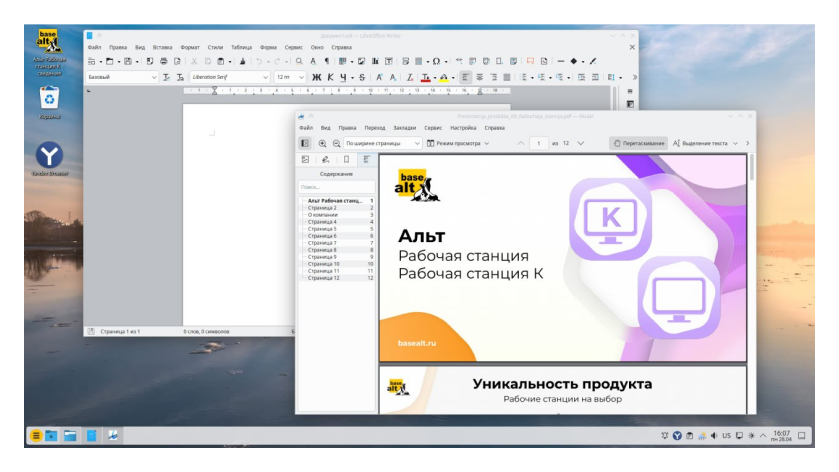
Task: Open font color red swatch in Writer
Action: pyautogui.click(x=425, y=77)
